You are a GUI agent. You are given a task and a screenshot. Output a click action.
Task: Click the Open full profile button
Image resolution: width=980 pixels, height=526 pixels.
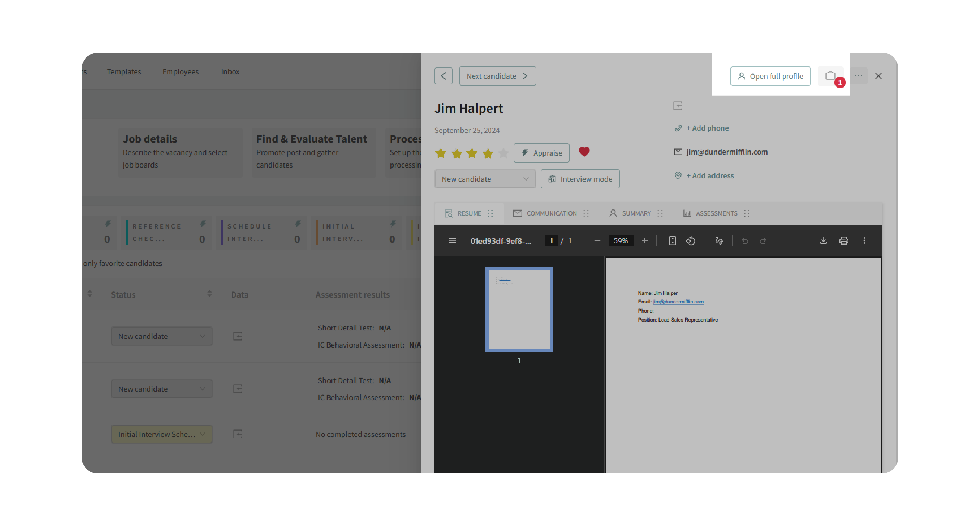click(x=770, y=76)
